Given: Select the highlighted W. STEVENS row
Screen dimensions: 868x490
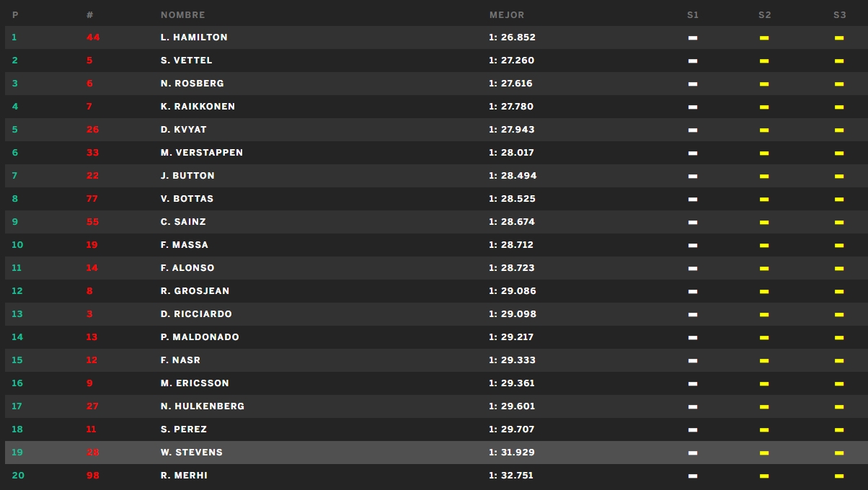Looking at the screenshot, I should pos(436,453).
